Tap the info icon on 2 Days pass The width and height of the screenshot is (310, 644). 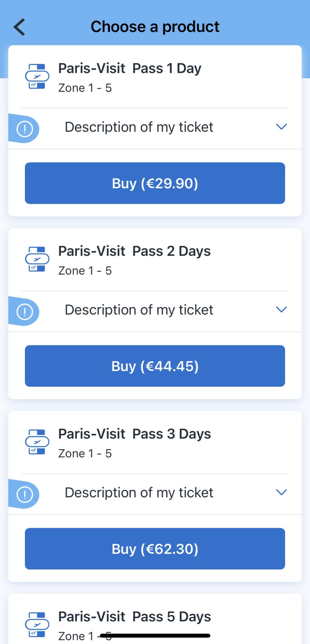25,311
